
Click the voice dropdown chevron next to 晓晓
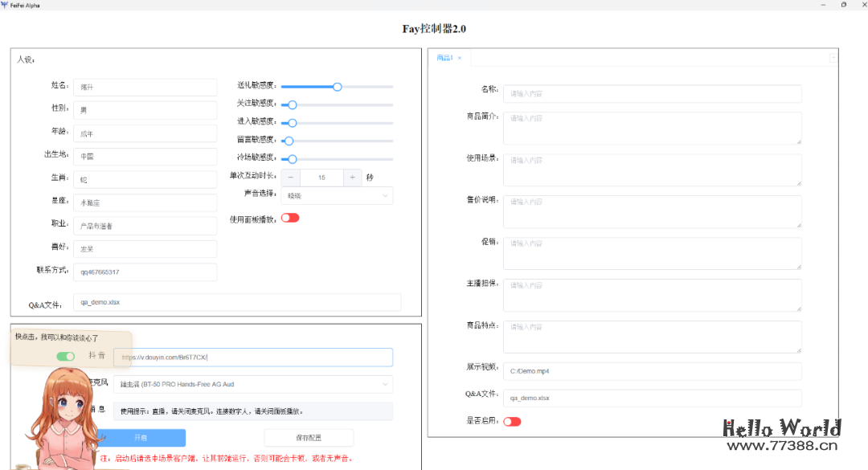click(383, 195)
